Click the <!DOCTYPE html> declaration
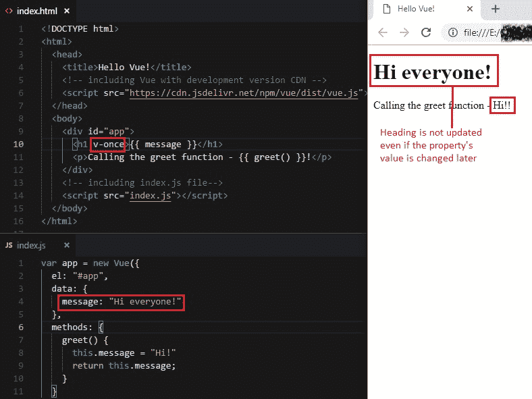The width and height of the screenshot is (532, 399). (80, 29)
